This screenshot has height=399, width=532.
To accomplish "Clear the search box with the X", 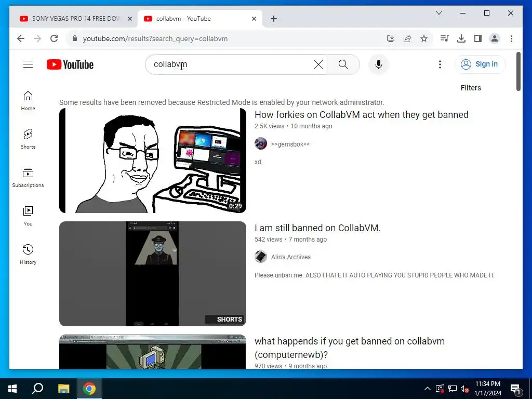I will tap(318, 64).
